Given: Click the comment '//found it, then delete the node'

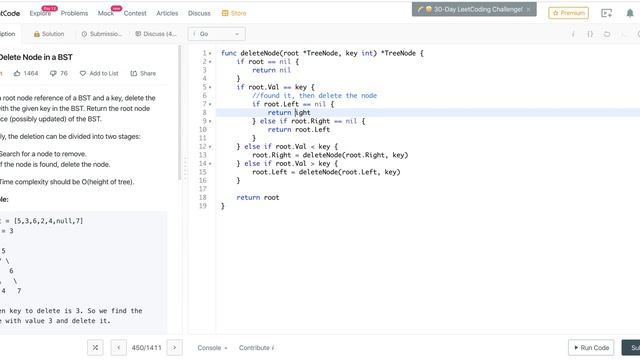Looking at the screenshot, I should 314,96.
